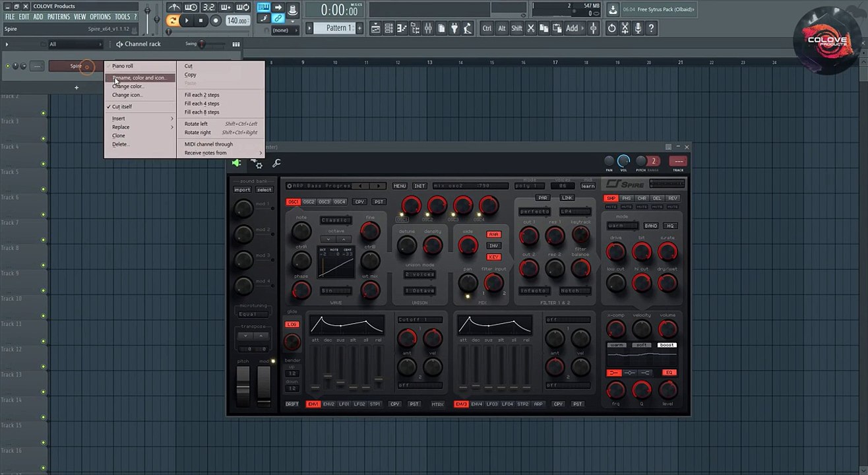Toggle the ANA button in Spire
Viewport: 868px width, 475px height.
click(493, 234)
